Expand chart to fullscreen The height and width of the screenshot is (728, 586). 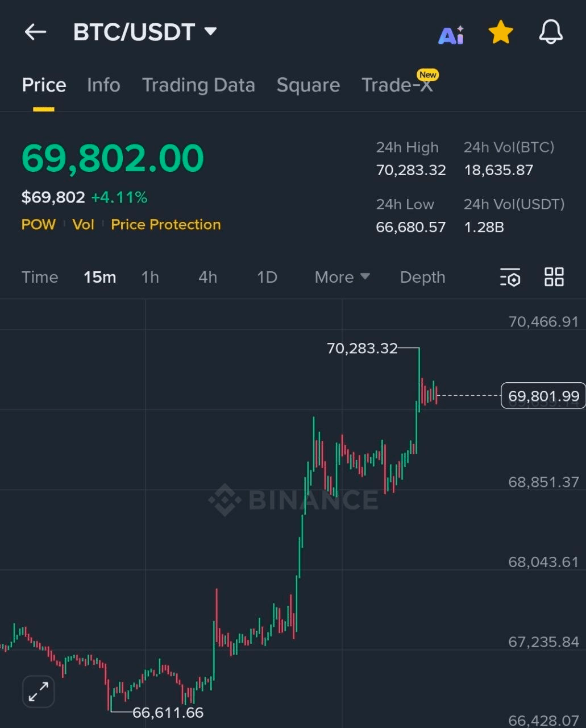coord(38,692)
